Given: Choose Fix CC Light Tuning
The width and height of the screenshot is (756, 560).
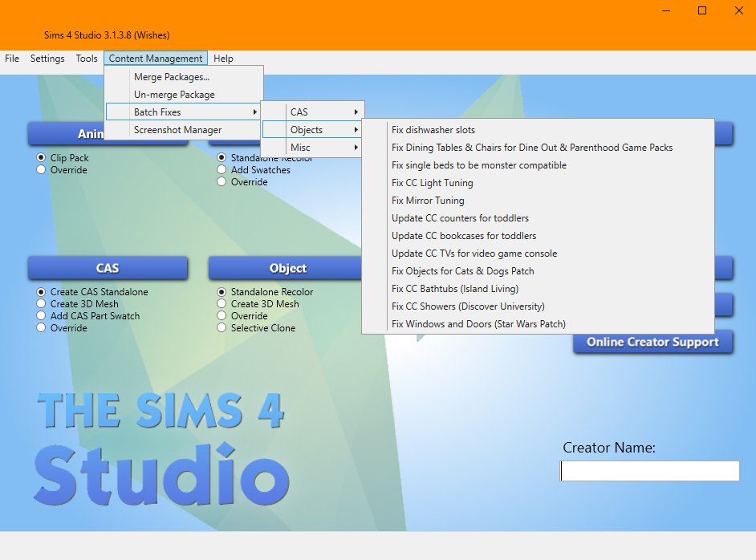Looking at the screenshot, I should coord(432,183).
